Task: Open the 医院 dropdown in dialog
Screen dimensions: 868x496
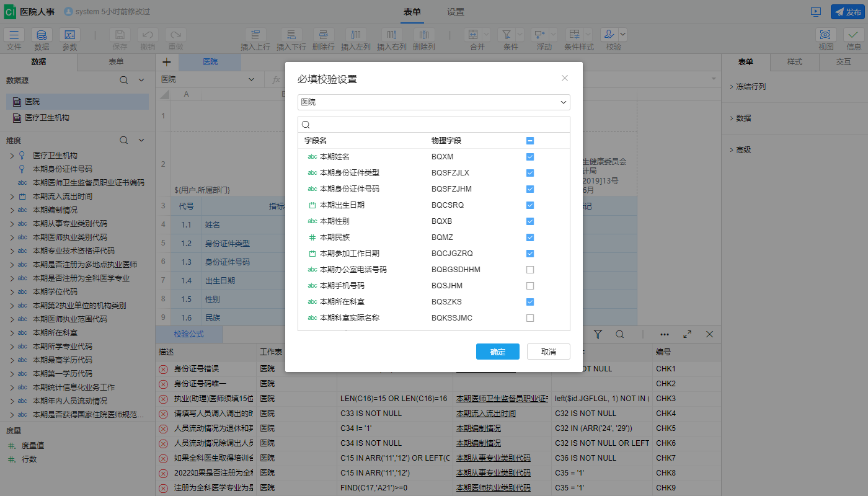Action: [433, 102]
